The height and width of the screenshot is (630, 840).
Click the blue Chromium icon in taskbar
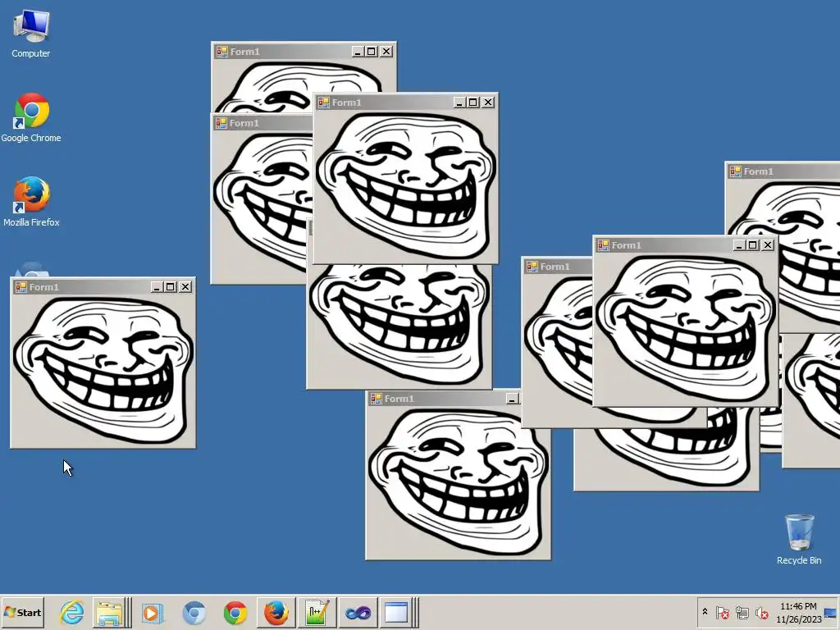click(194, 612)
